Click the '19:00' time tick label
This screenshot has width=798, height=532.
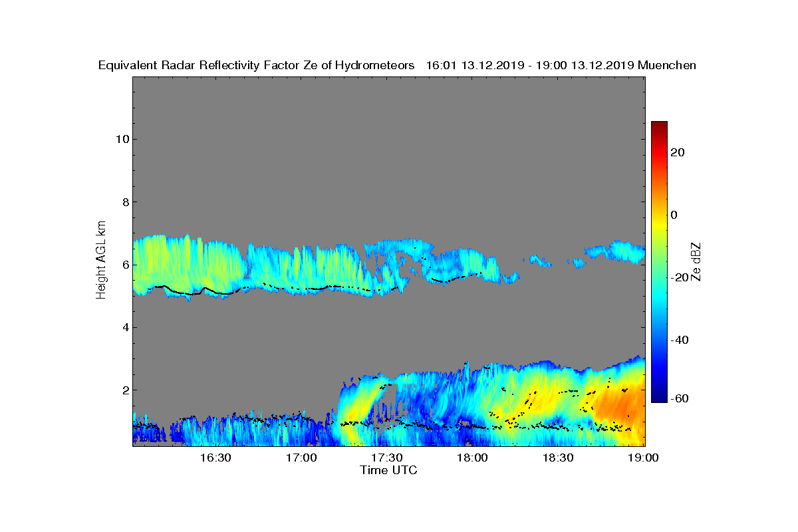coord(644,458)
